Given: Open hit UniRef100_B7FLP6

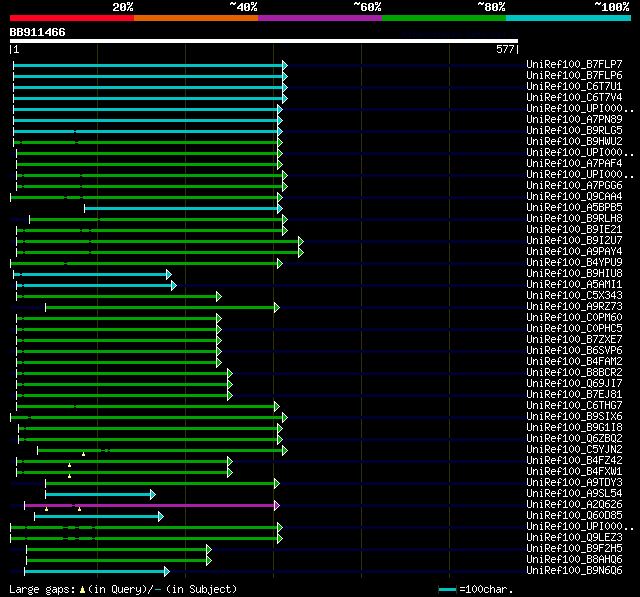Looking at the screenshot, I should [574, 75].
